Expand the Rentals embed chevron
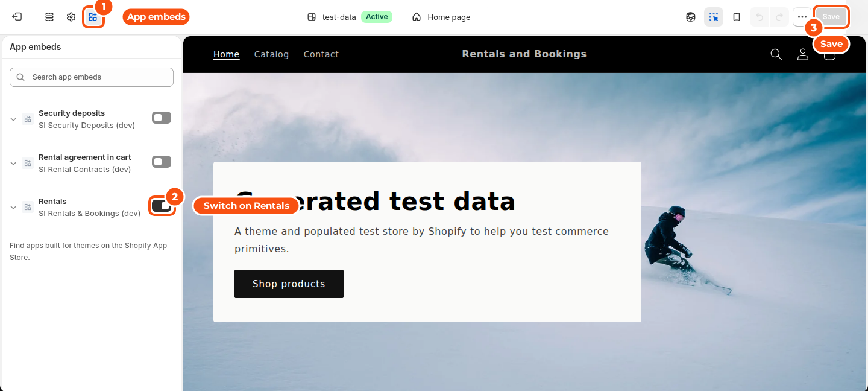Viewport: 868px width, 391px height. click(13, 208)
